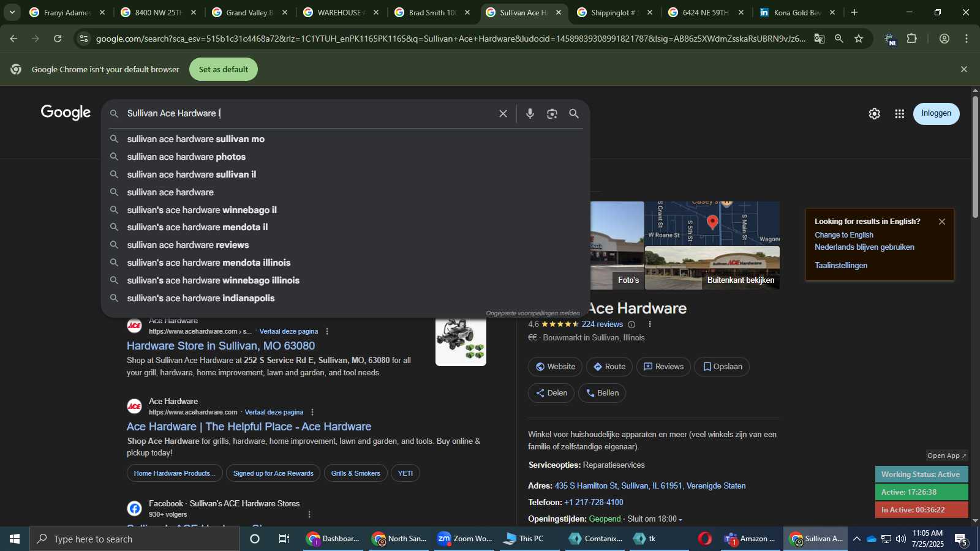This screenshot has width=980, height=551.
Task: Click the Windows 'Type here to search' box
Action: (x=135, y=539)
